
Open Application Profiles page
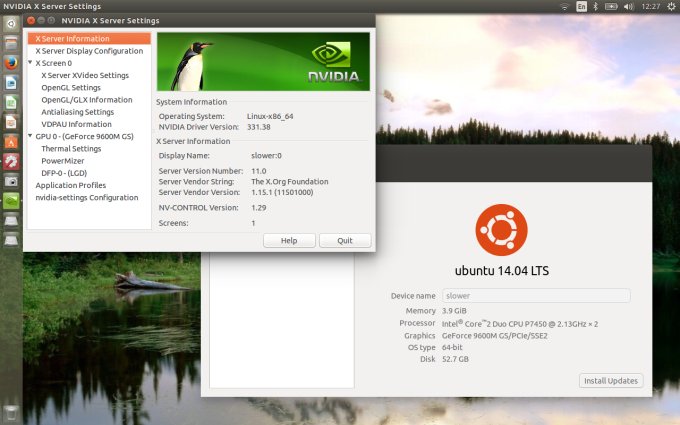(x=71, y=185)
